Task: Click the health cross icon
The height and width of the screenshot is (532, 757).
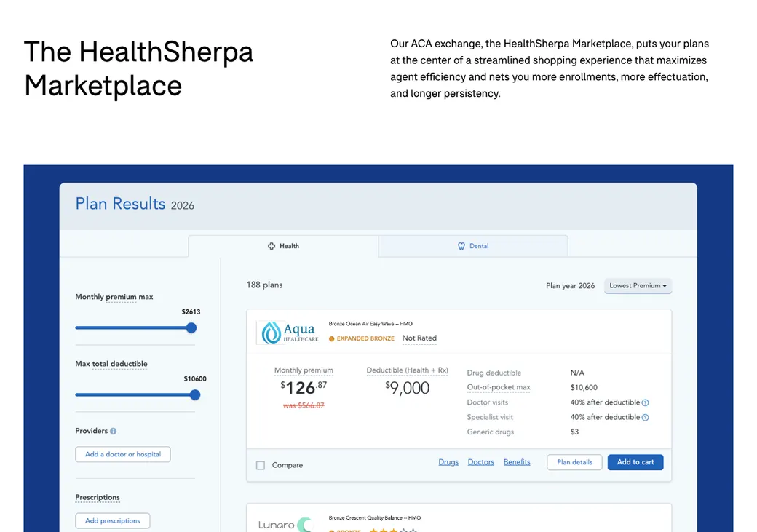Action: coord(272,246)
